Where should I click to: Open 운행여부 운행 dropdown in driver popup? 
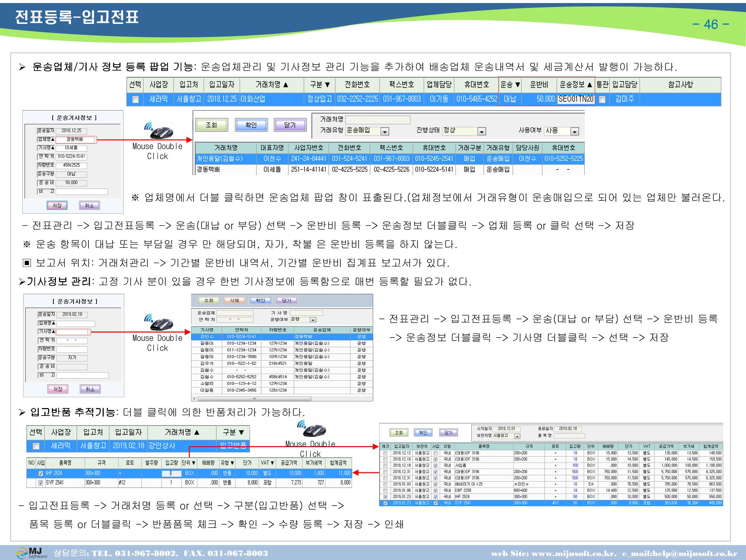(313, 320)
